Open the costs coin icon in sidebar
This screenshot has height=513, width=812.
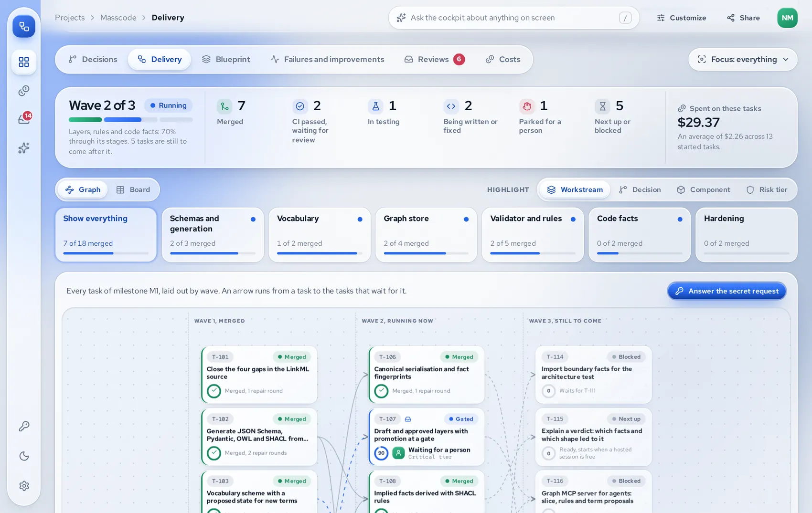[24, 91]
